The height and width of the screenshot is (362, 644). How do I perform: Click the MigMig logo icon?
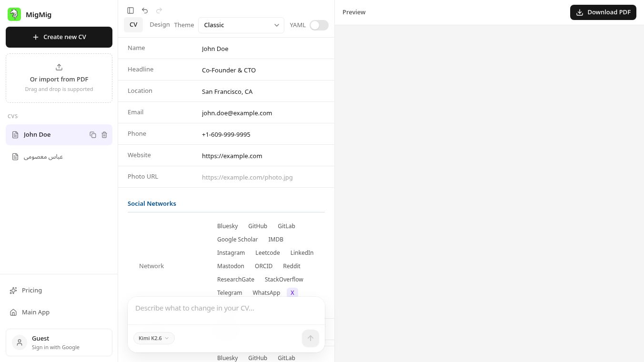click(14, 14)
